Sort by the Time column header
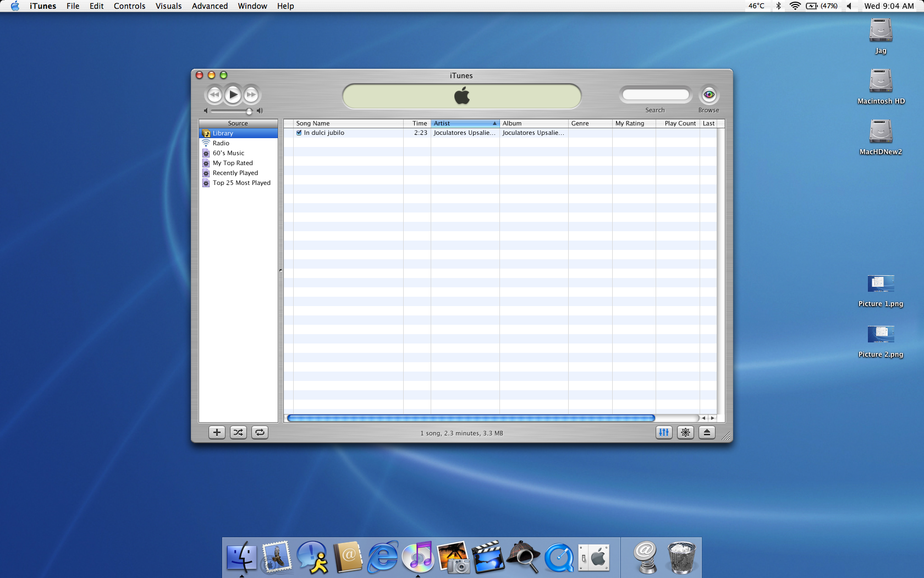This screenshot has height=578, width=924. pyautogui.click(x=417, y=123)
